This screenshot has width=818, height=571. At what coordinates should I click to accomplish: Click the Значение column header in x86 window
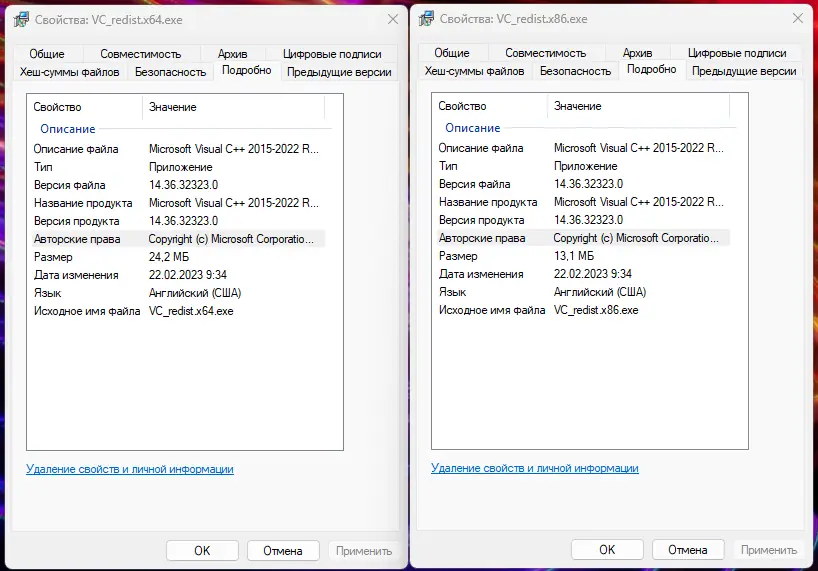click(x=578, y=106)
